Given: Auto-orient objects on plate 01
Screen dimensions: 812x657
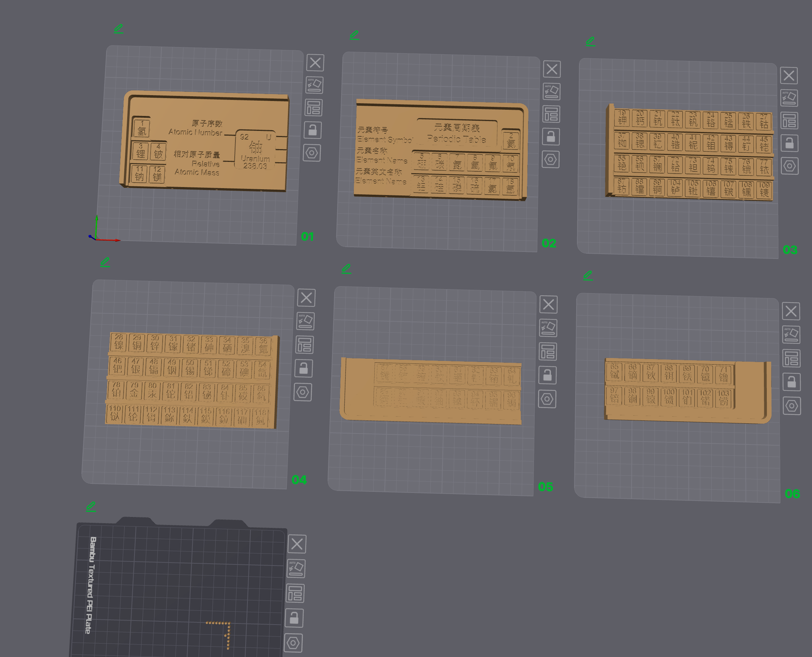Looking at the screenshot, I should pos(314,85).
